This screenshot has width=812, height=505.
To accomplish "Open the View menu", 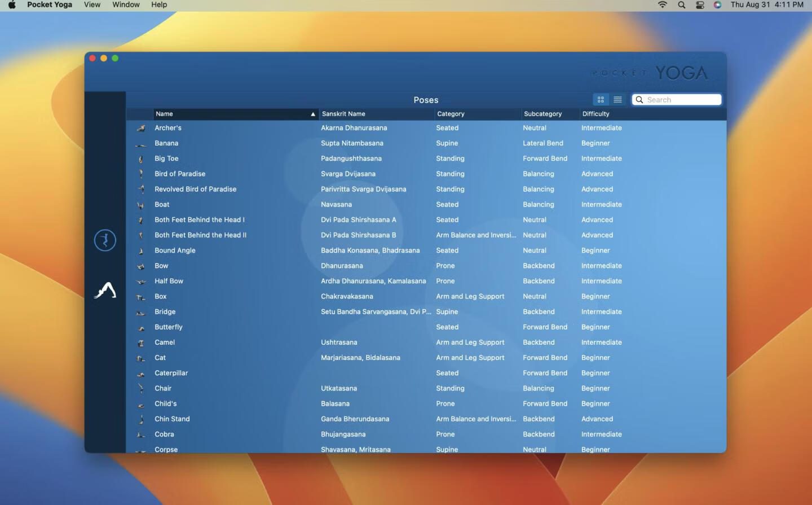I will 92,5.
